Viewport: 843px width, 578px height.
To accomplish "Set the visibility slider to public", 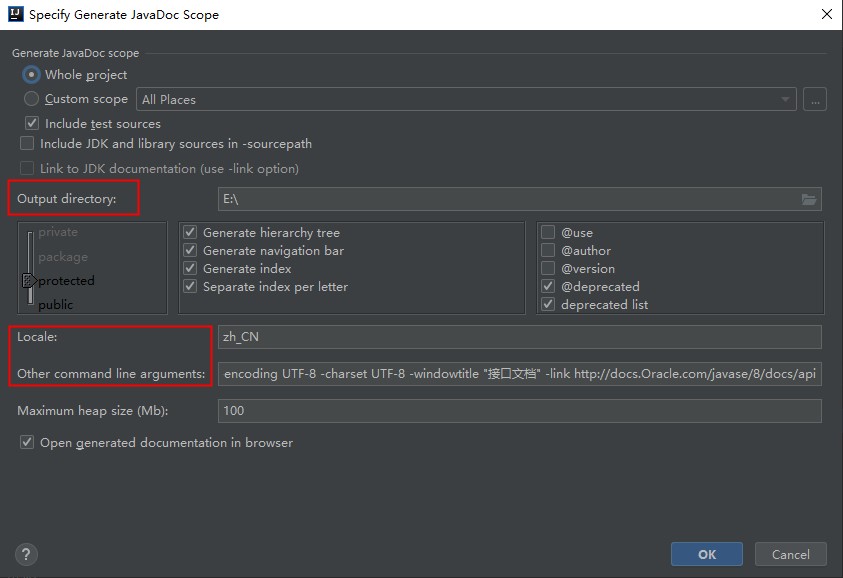I will click(x=55, y=304).
